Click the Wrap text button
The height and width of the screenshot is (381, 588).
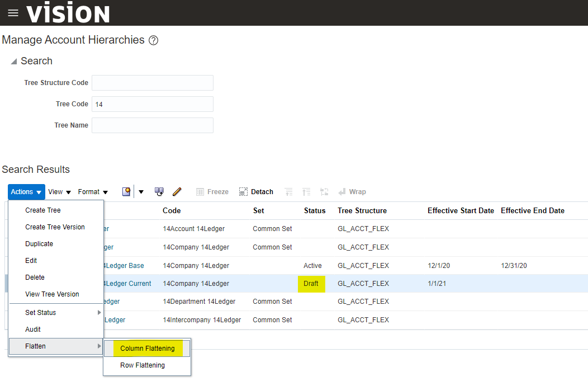352,192
